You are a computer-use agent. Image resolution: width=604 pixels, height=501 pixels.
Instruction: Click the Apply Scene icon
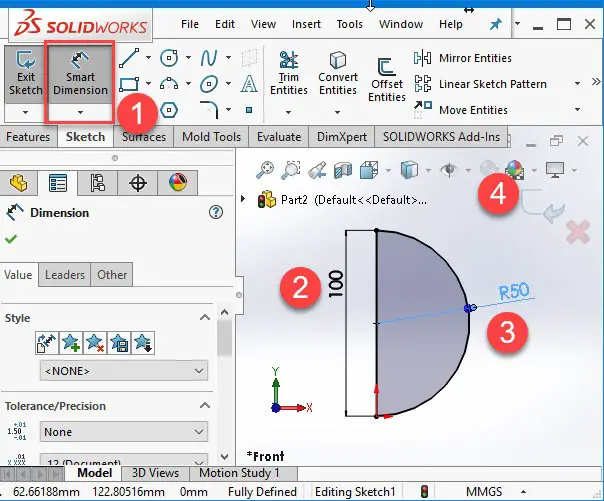(515, 170)
